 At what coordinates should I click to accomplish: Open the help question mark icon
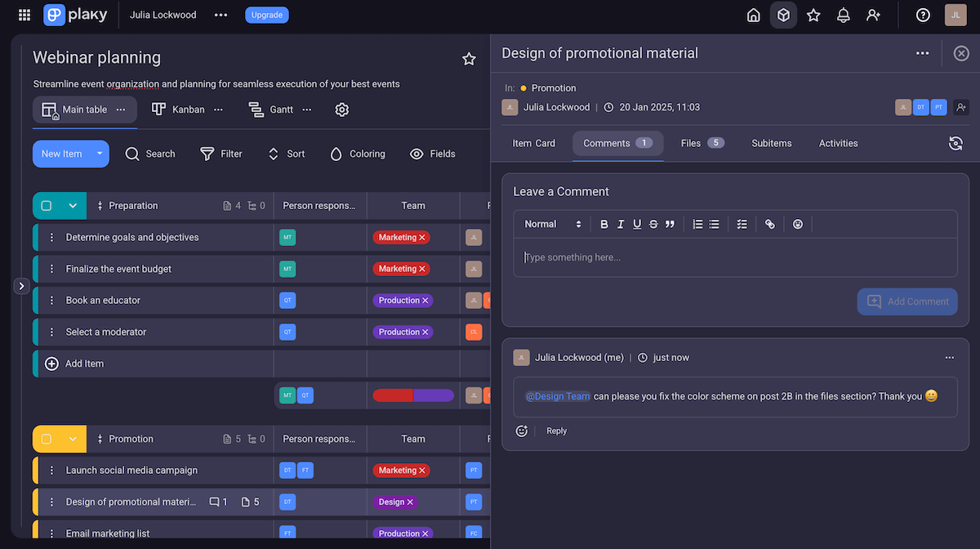(x=923, y=15)
